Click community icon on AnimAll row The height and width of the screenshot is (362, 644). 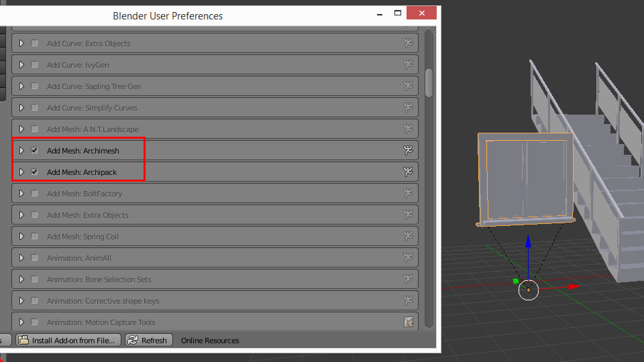tap(408, 258)
